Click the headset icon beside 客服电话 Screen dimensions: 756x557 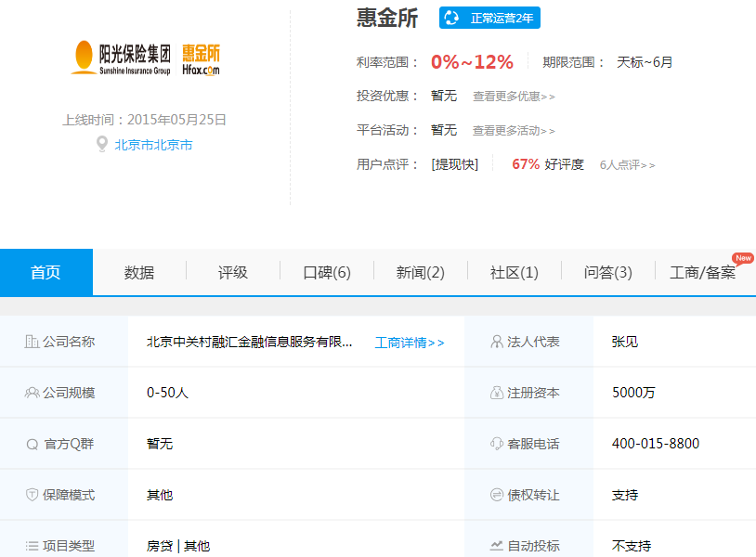click(x=497, y=444)
